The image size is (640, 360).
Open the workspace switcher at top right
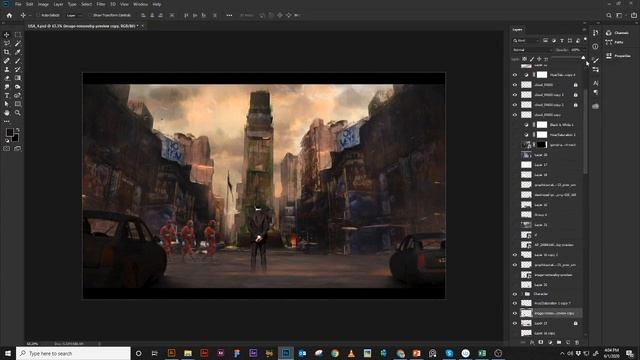(619, 15)
